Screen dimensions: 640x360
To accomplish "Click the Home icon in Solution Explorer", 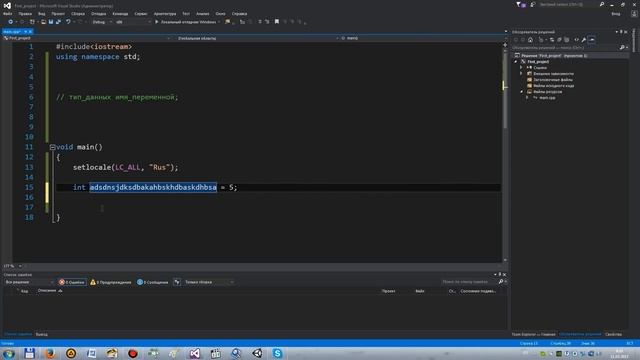I will (x=530, y=40).
